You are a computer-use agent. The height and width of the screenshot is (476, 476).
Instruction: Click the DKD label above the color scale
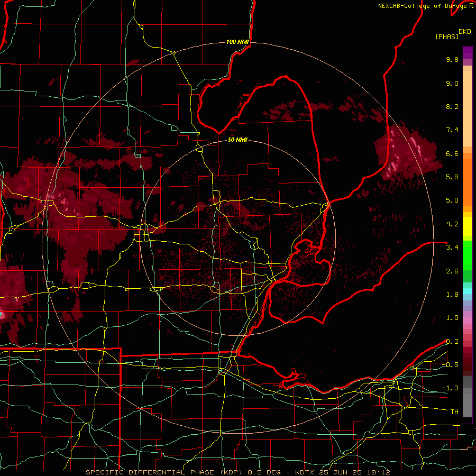click(465, 32)
